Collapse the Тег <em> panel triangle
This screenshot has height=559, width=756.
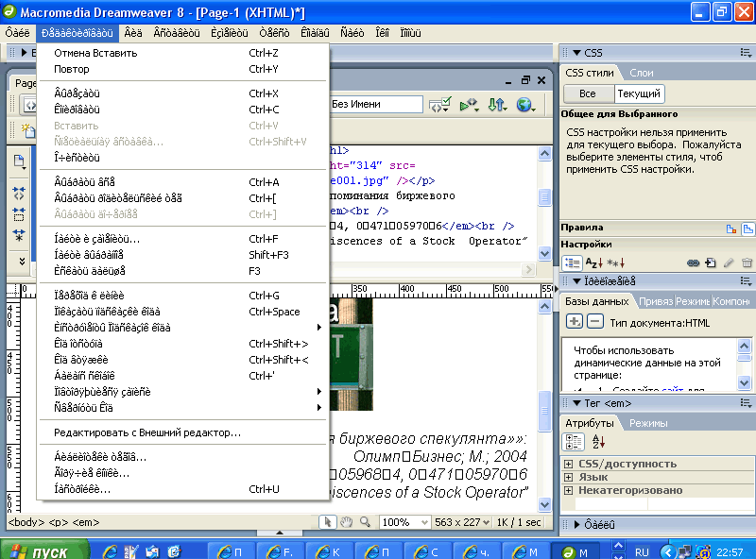tap(576, 403)
